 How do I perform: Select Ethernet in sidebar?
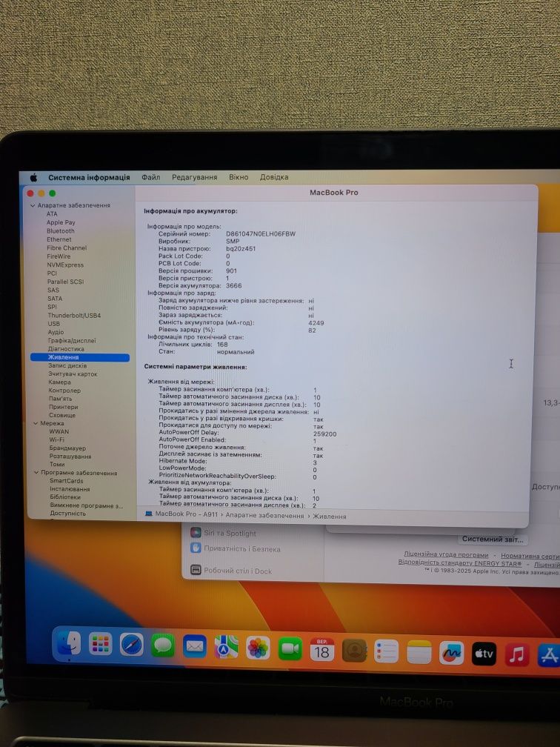point(59,239)
